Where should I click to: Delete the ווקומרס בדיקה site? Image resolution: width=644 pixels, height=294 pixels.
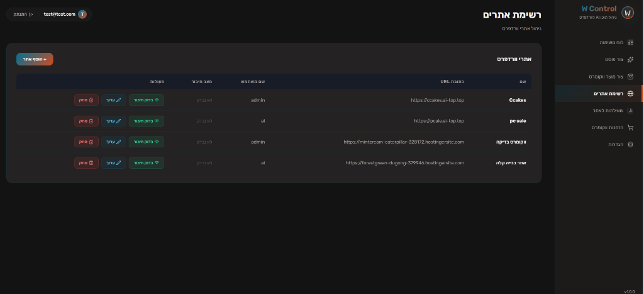click(x=87, y=142)
